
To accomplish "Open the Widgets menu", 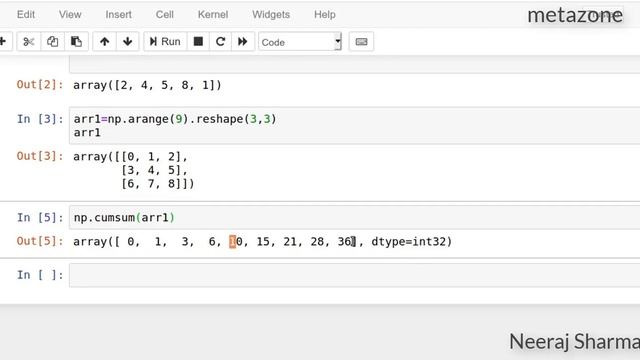I will pos(271,15).
